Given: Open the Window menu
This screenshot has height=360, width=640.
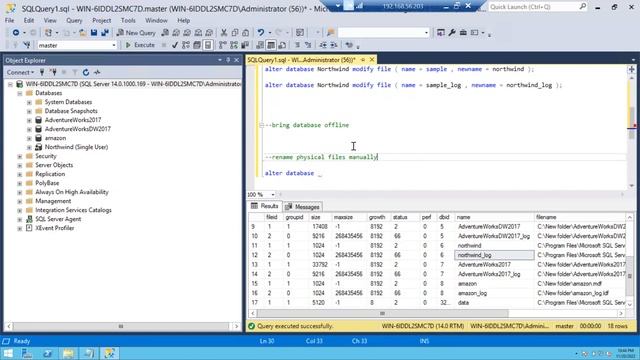Looking at the screenshot, I should point(156,20).
